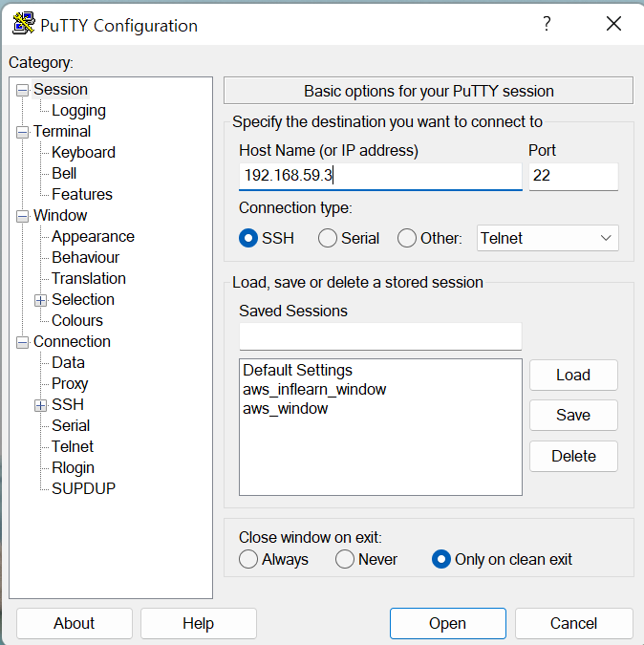Select Default Settings saved session
This screenshot has height=645, width=644.
click(298, 370)
